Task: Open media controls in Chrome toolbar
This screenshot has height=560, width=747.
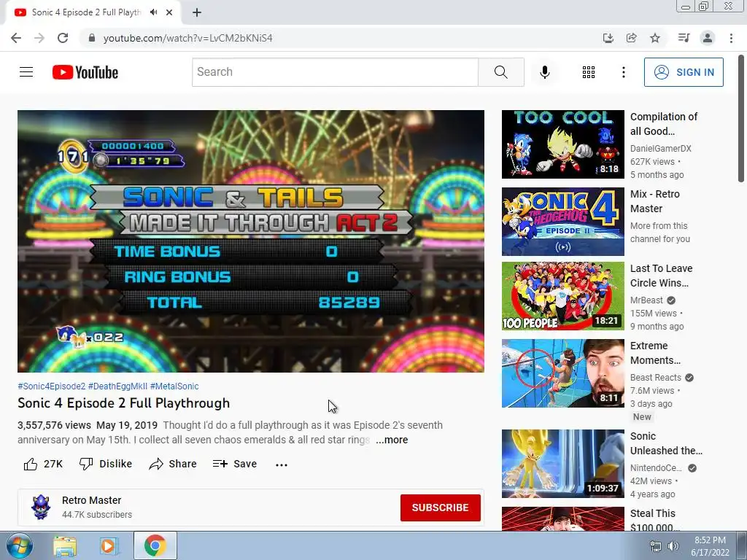Action: (684, 38)
